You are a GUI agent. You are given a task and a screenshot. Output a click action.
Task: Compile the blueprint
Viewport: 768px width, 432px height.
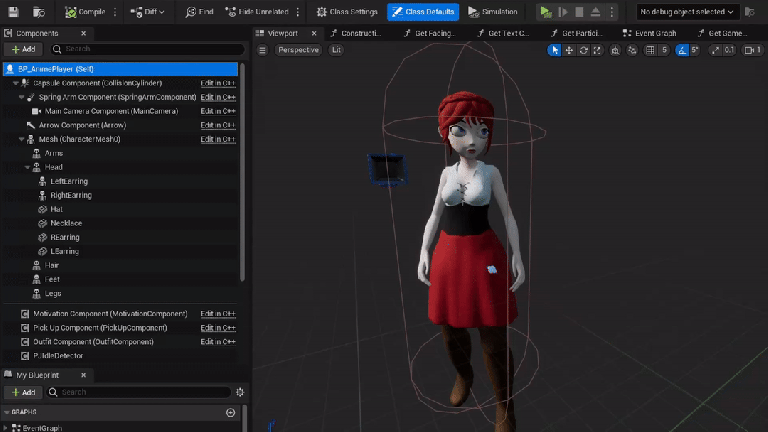click(85, 12)
